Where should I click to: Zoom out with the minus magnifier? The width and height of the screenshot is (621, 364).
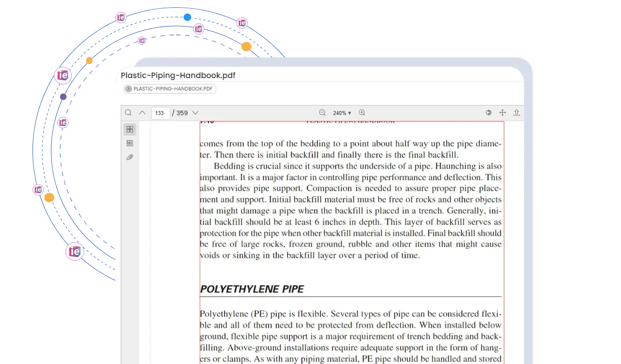point(322,113)
